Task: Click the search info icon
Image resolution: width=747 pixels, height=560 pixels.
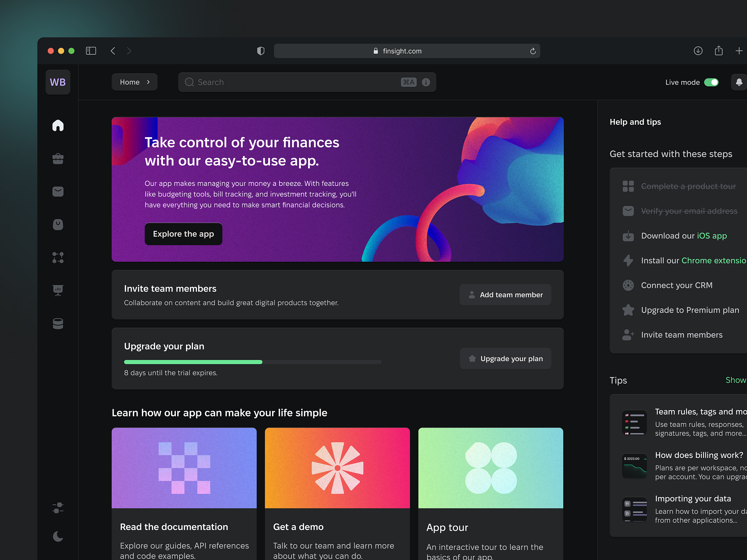Action: click(426, 82)
